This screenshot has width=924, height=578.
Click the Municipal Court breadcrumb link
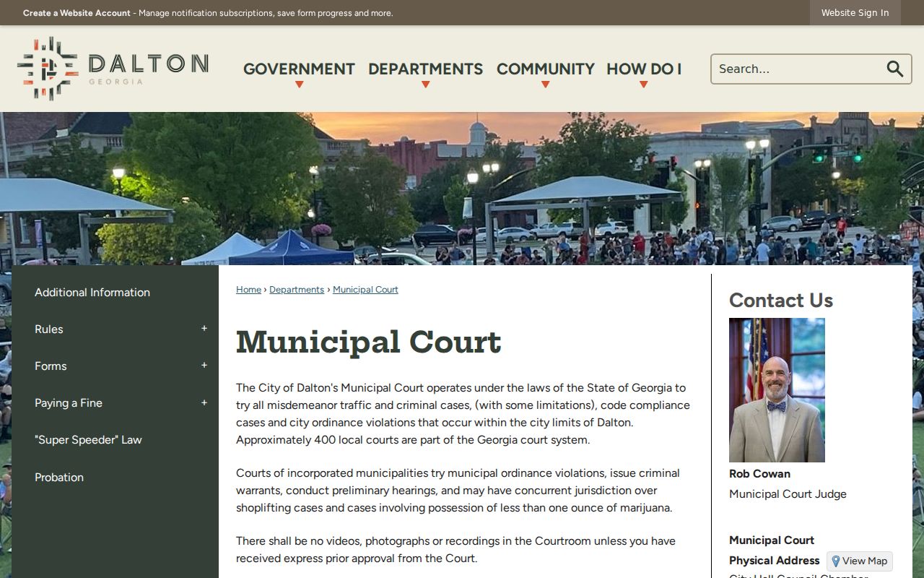pos(365,290)
